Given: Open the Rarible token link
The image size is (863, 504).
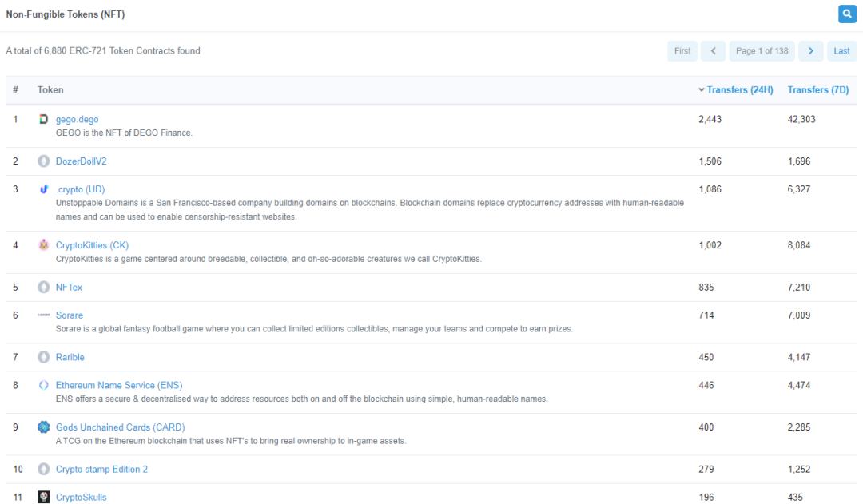Looking at the screenshot, I should tap(70, 357).
